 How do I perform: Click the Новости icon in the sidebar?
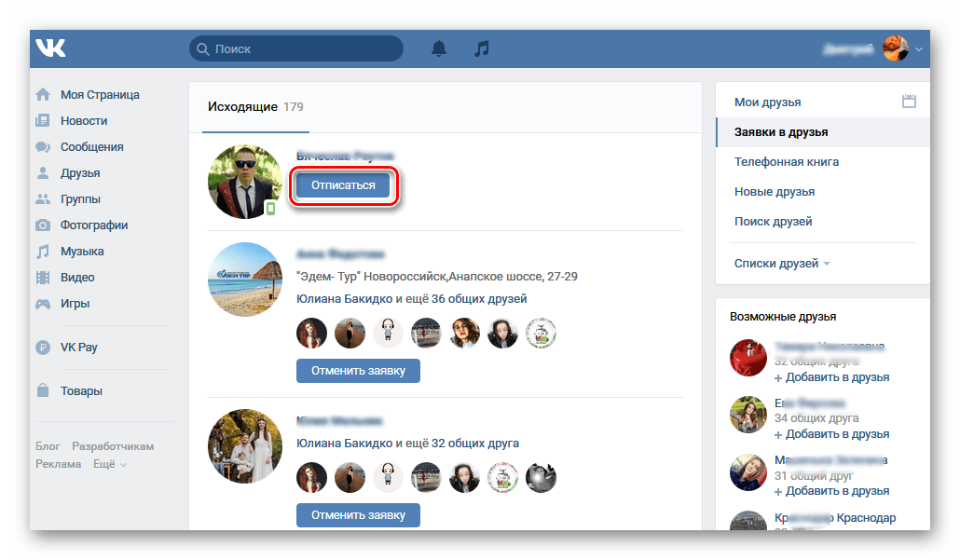[x=43, y=120]
